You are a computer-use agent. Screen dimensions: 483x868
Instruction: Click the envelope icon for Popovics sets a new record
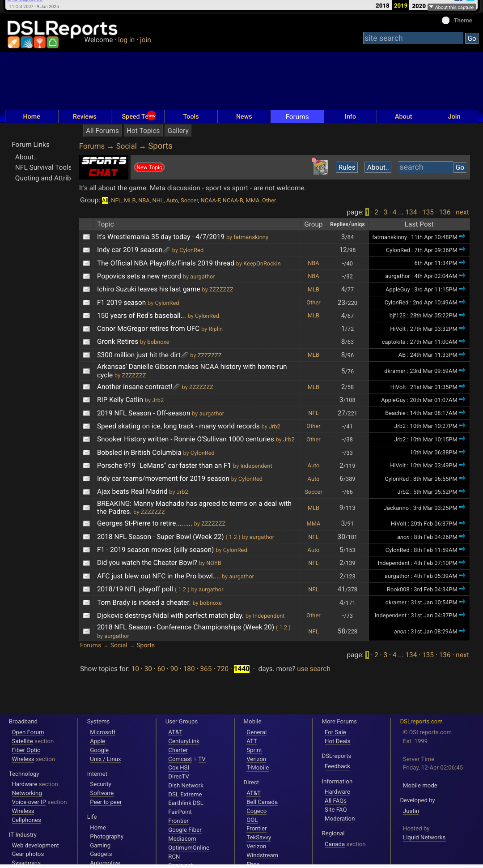point(86,276)
